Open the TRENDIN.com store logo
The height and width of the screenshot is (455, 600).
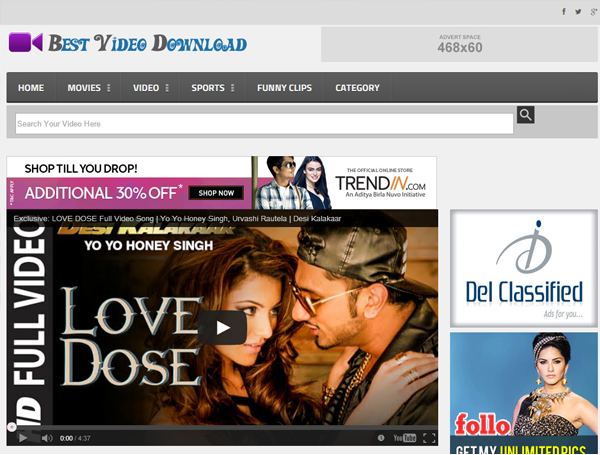point(380,183)
